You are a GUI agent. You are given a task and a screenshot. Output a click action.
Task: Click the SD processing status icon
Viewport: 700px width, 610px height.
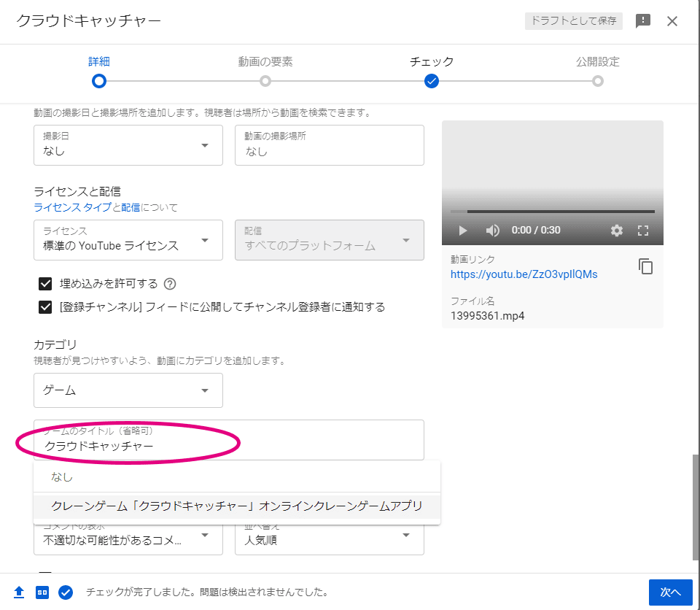(x=42, y=592)
